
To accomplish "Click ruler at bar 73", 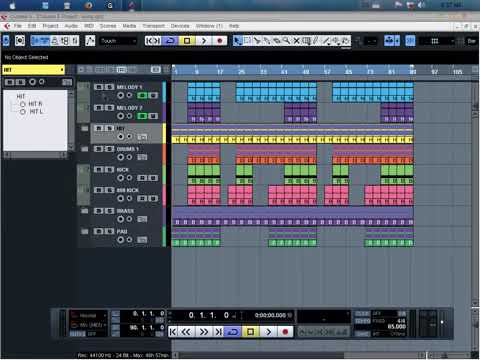I will coord(370,71).
